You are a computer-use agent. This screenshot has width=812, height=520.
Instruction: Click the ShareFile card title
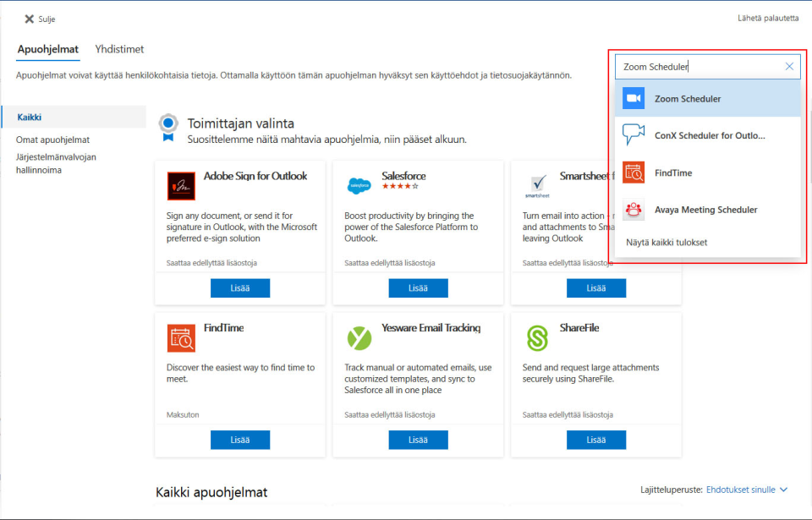point(579,328)
